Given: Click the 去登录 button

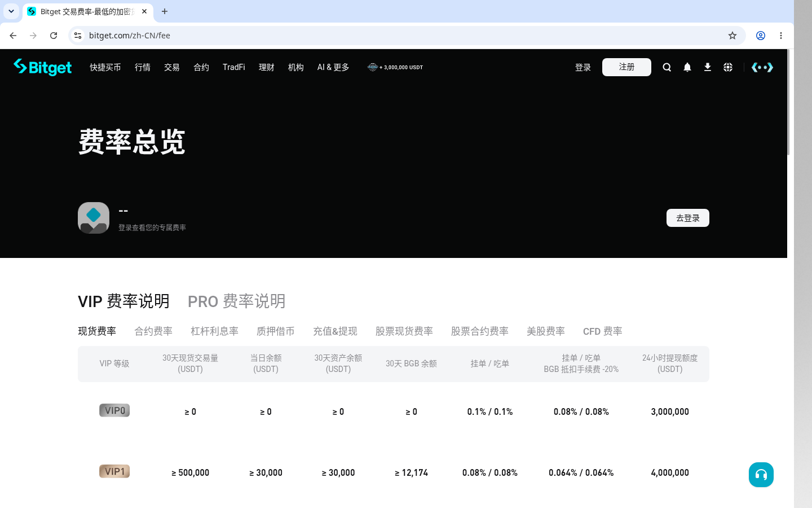Looking at the screenshot, I should click(x=688, y=218).
